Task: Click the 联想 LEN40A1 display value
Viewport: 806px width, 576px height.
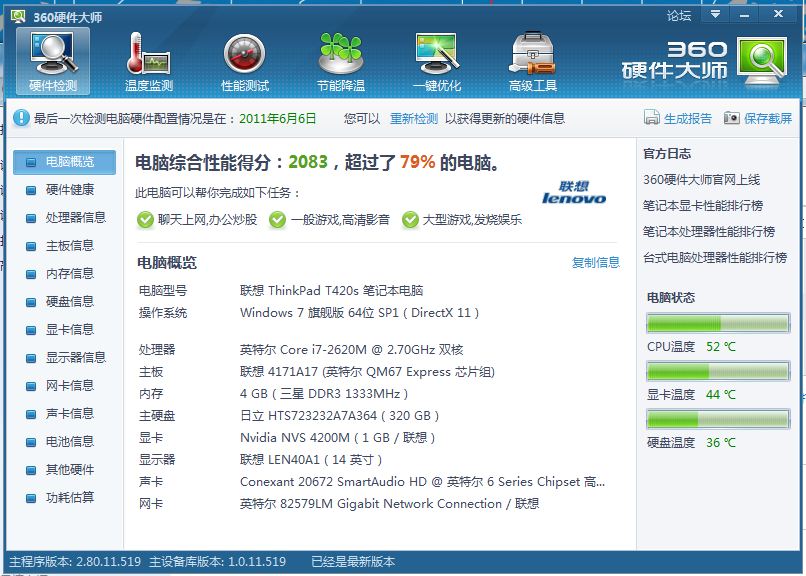Action: coord(311,460)
